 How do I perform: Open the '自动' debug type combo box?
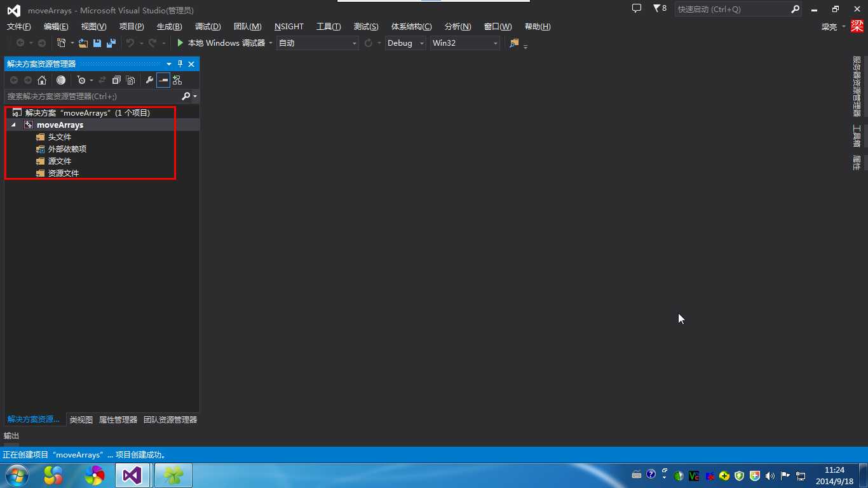point(318,43)
